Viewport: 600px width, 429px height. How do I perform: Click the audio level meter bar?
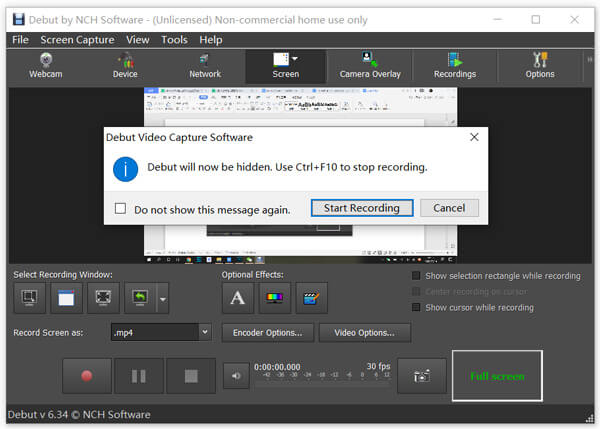(323, 384)
